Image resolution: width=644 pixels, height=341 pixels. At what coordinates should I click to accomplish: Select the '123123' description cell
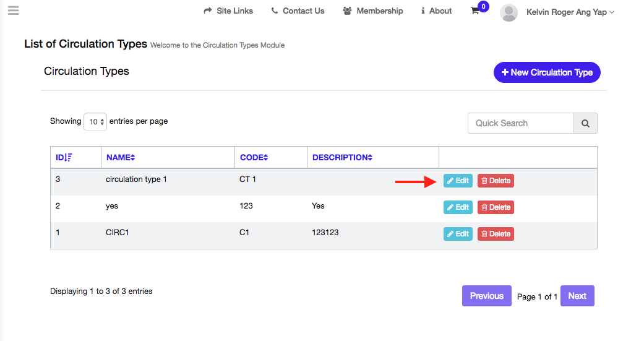325,233
